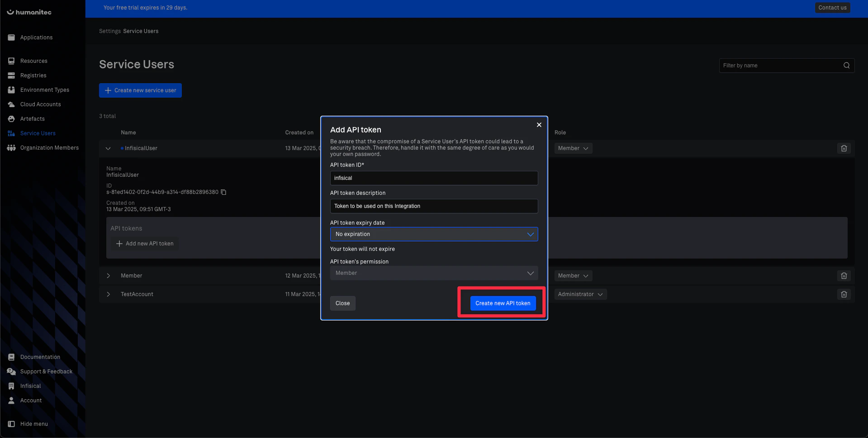Open Organization Members icon in sidebar

(x=11, y=148)
